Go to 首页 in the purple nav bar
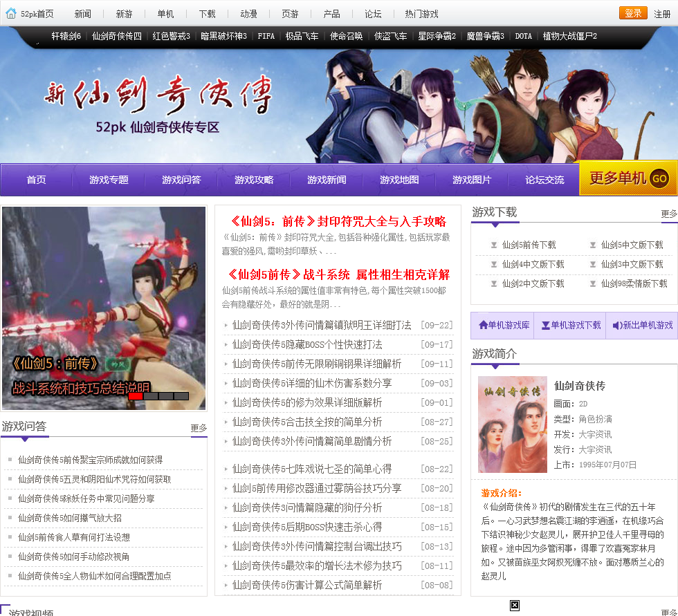 pos(36,180)
